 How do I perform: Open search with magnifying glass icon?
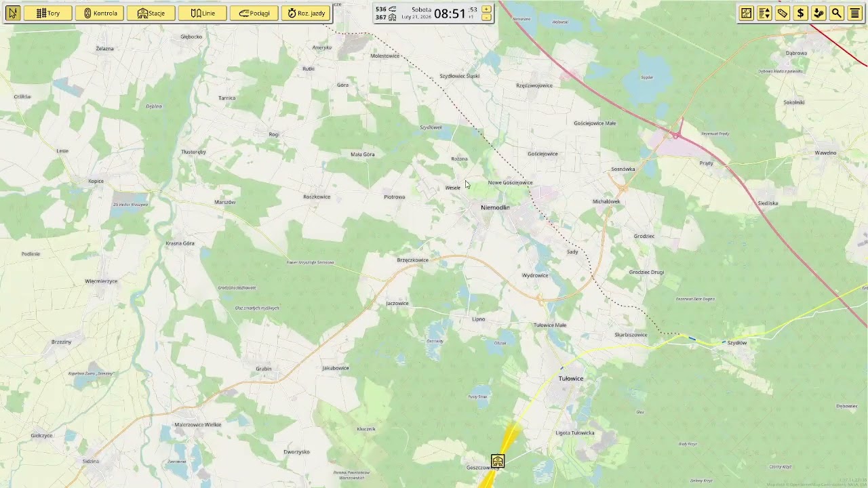point(837,13)
